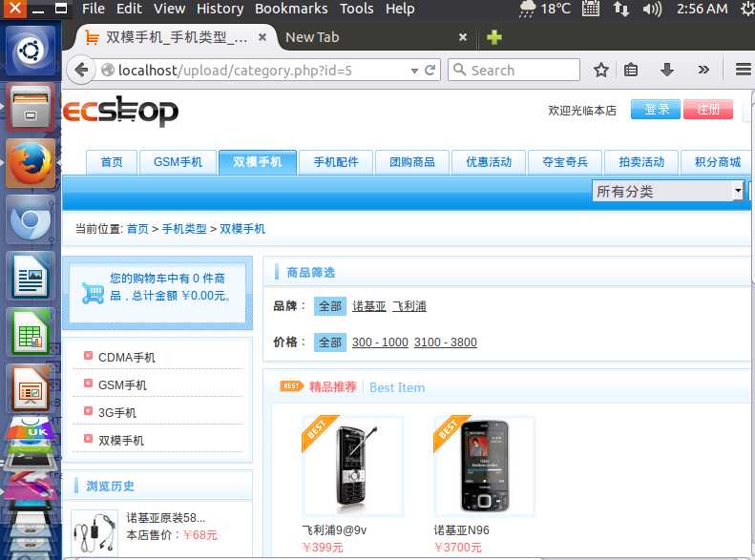
Task: Filter price range 300 - 1000
Action: click(380, 342)
